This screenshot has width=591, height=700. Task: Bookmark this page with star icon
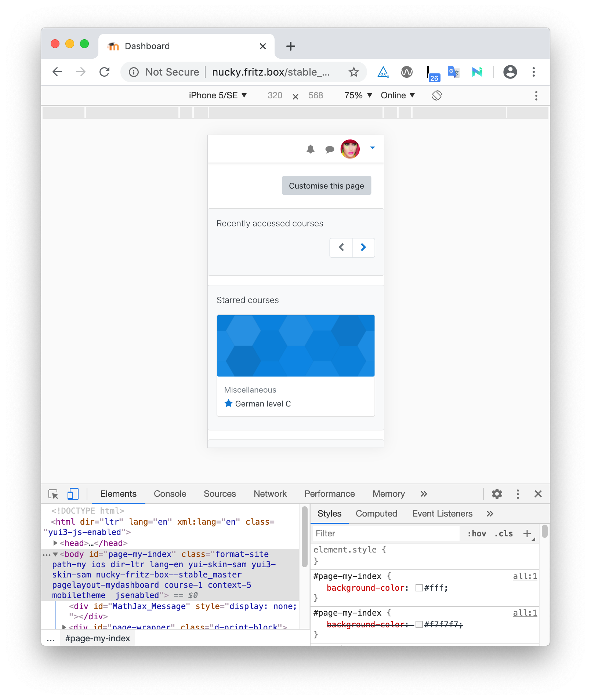tap(353, 72)
